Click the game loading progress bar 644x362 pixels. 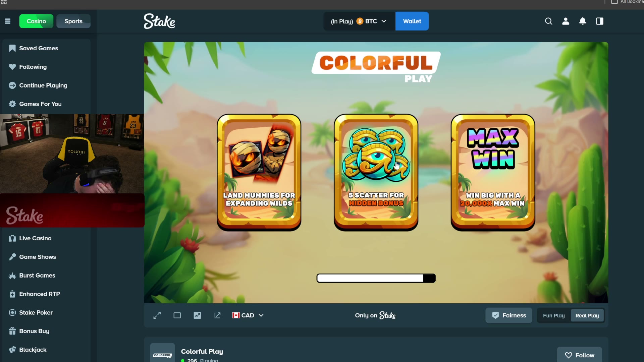pyautogui.click(x=376, y=278)
